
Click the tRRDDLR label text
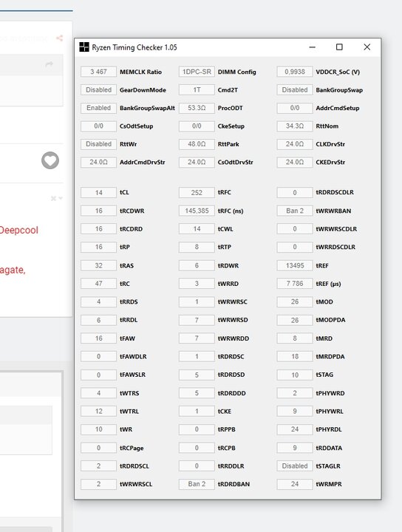[231, 466]
